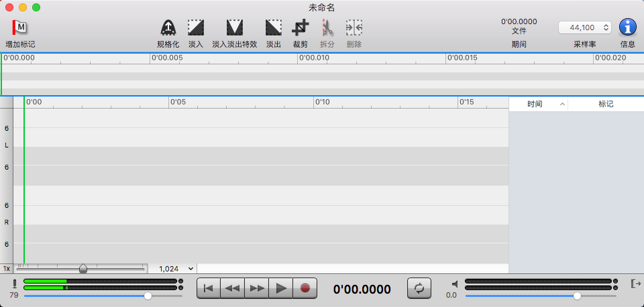Click the input level value 79
The width and height of the screenshot is (644, 307).
[x=14, y=295]
